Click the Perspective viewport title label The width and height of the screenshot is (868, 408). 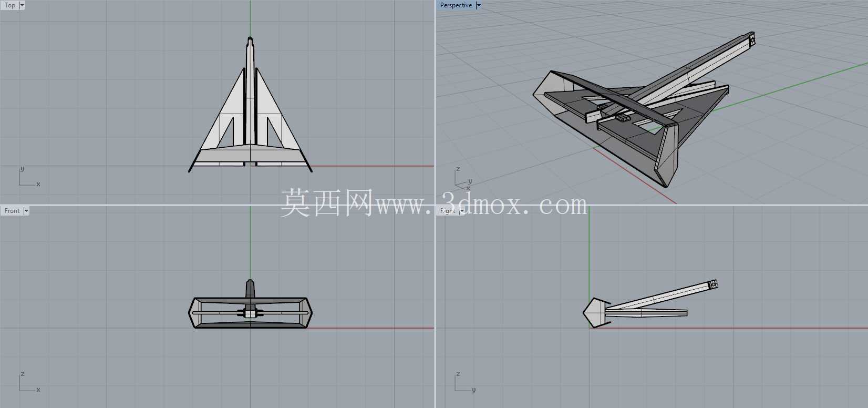(456, 5)
